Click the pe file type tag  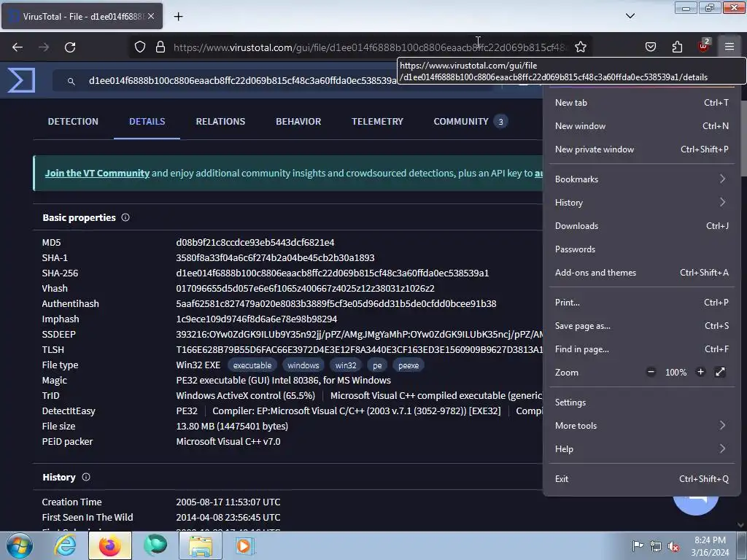pyautogui.click(x=377, y=365)
